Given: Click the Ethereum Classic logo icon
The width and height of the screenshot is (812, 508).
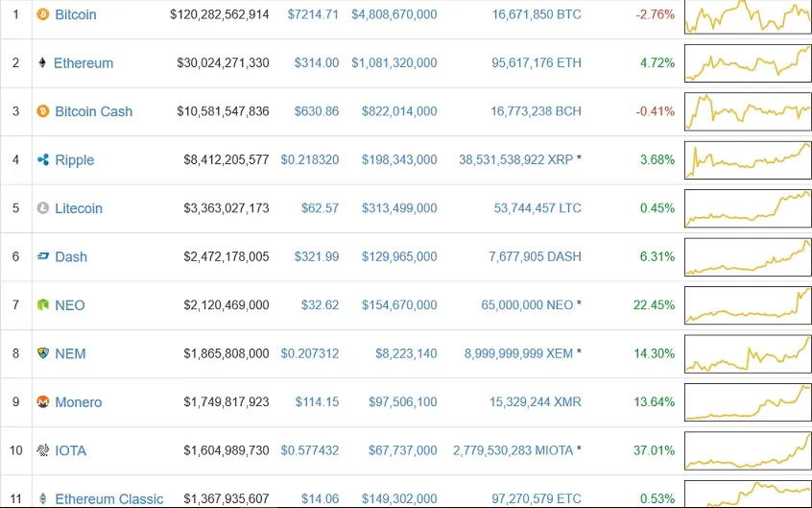Looking at the screenshot, I should 42,498.
